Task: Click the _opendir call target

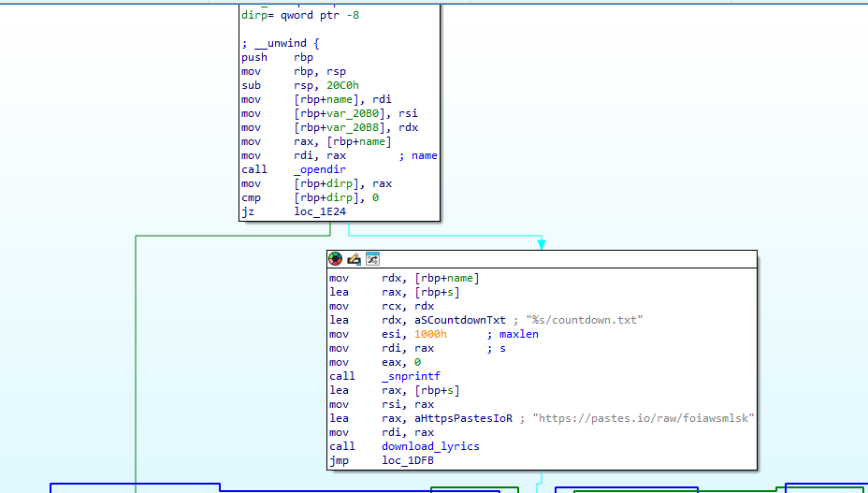Action: tap(320, 169)
